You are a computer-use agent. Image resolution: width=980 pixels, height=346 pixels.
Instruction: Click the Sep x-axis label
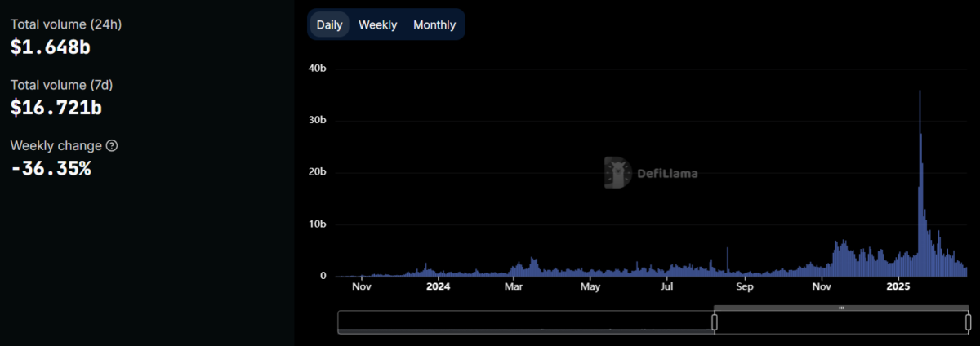click(x=744, y=286)
